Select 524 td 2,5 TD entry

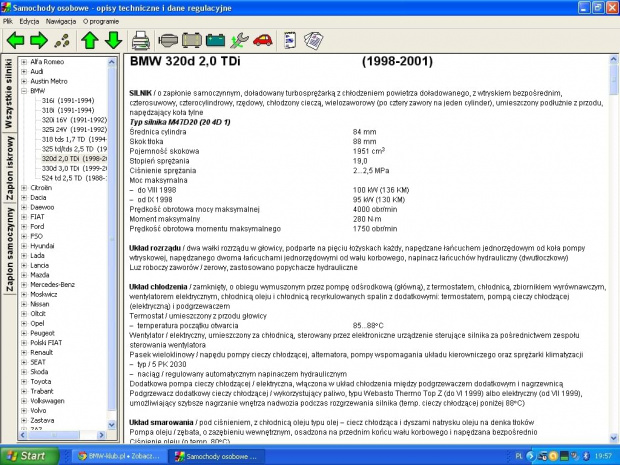(74, 178)
